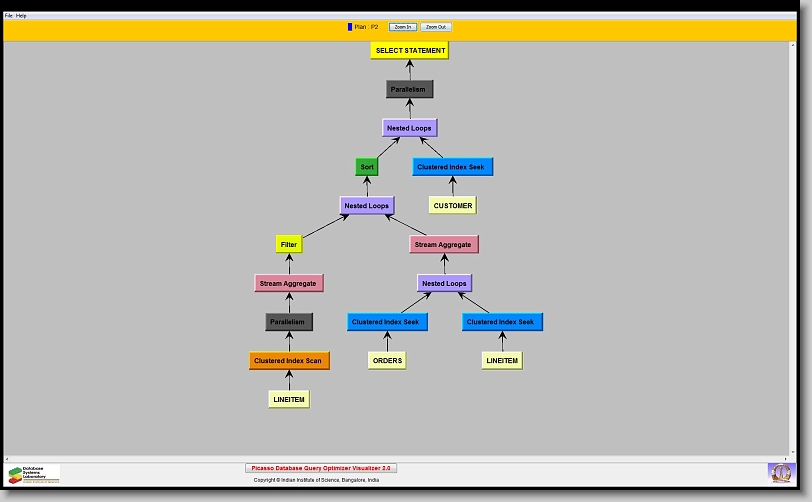Screen dimensions: 812x502
Task: Select the CUSTOMER table node
Action: (452, 206)
